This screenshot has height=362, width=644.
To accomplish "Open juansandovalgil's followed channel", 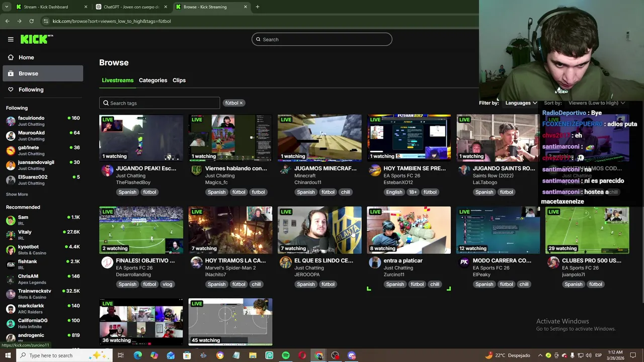I will pyautogui.click(x=43, y=165).
